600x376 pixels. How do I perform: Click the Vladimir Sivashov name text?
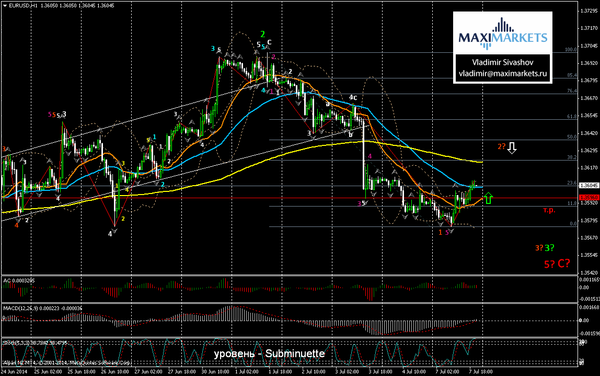pyautogui.click(x=502, y=62)
